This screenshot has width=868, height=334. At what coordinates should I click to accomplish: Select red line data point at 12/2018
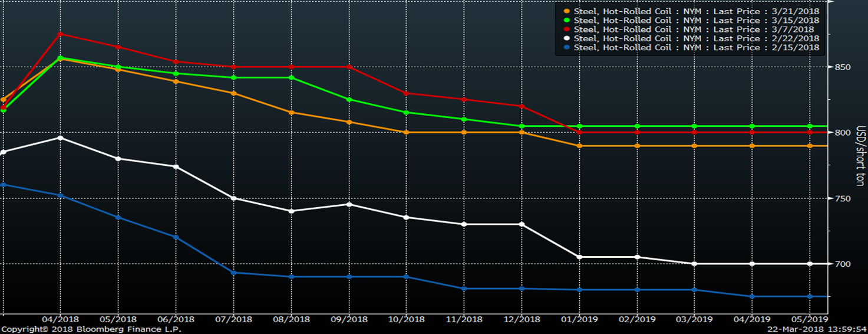[522, 106]
